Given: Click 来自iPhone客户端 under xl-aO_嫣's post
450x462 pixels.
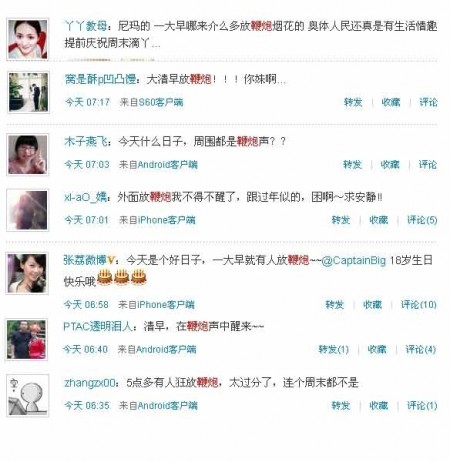Looking at the screenshot, I should (x=157, y=220).
